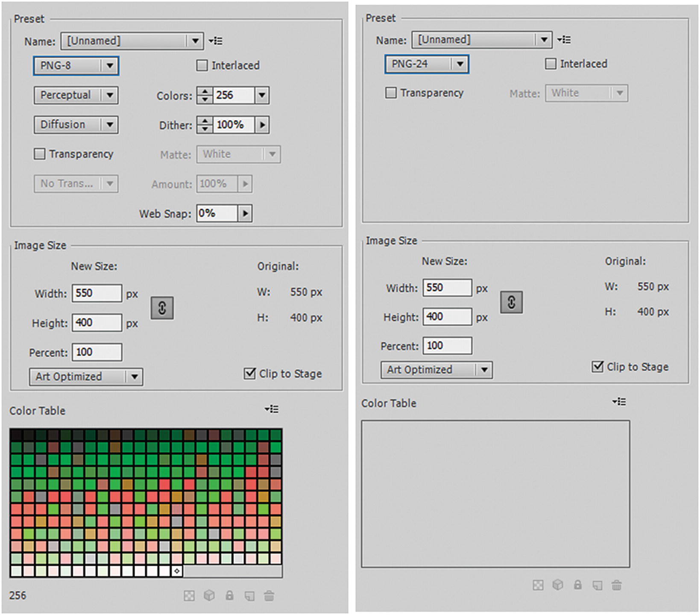
Task: Click the Dither percentage arrow button
Action: point(262,125)
